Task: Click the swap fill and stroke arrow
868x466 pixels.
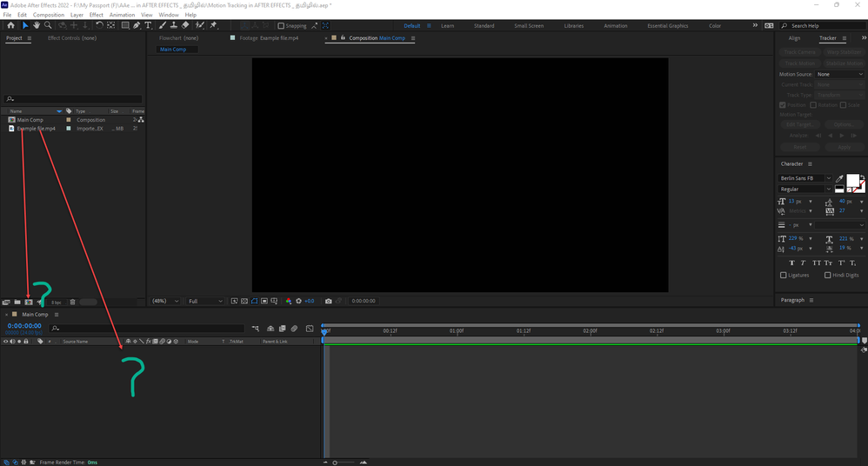Action: point(862,178)
